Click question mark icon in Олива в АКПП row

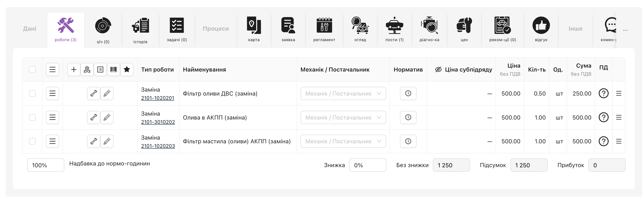(x=603, y=117)
